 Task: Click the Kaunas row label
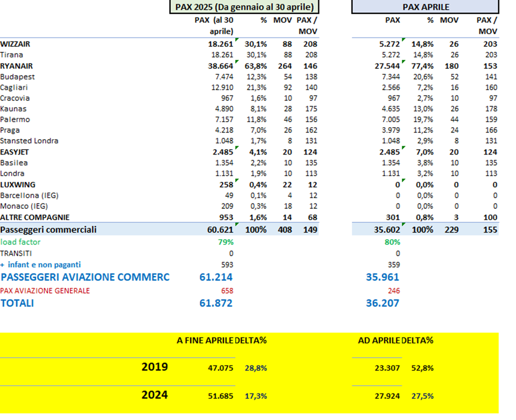pos(13,109)
